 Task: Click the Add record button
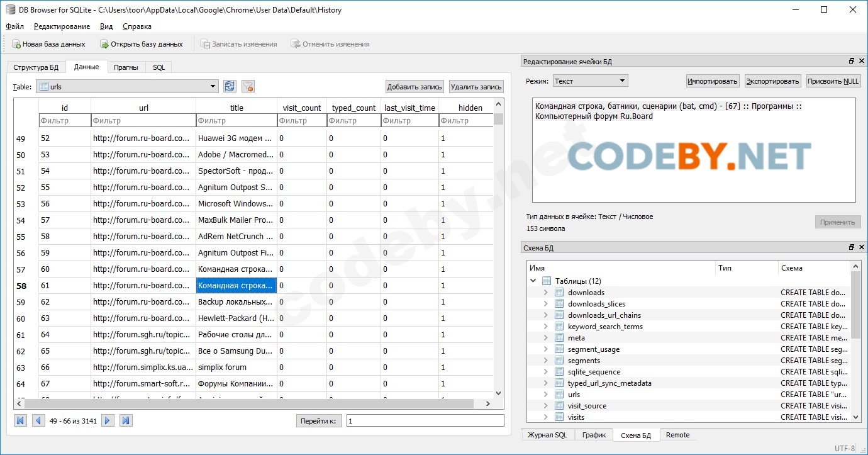415,87
